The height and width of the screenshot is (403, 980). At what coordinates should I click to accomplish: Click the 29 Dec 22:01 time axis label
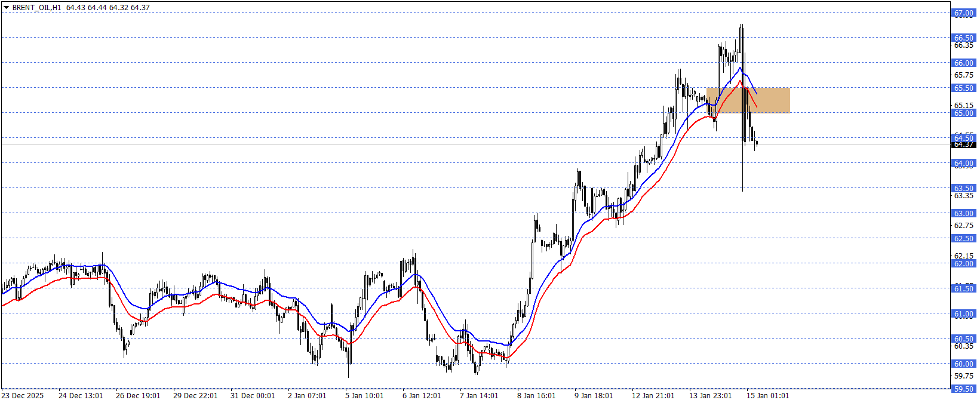[x=195, y=396]
